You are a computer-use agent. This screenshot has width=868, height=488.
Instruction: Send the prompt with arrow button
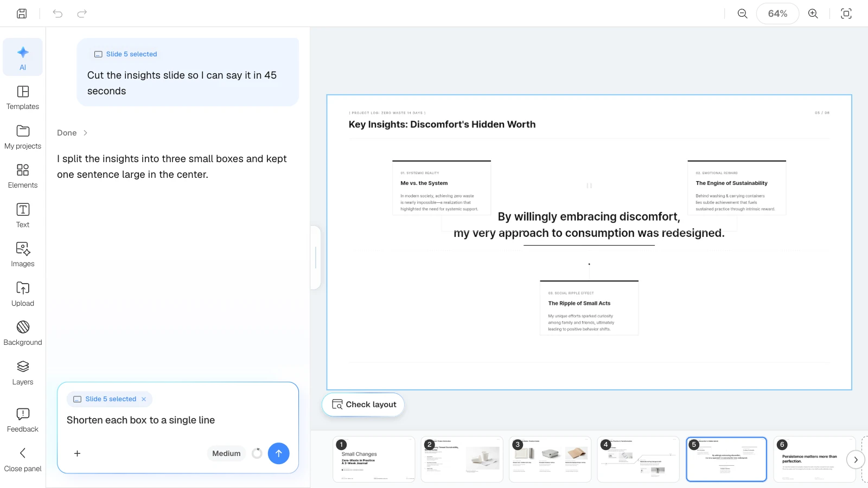pyautogui.click(x=278, y=453)
